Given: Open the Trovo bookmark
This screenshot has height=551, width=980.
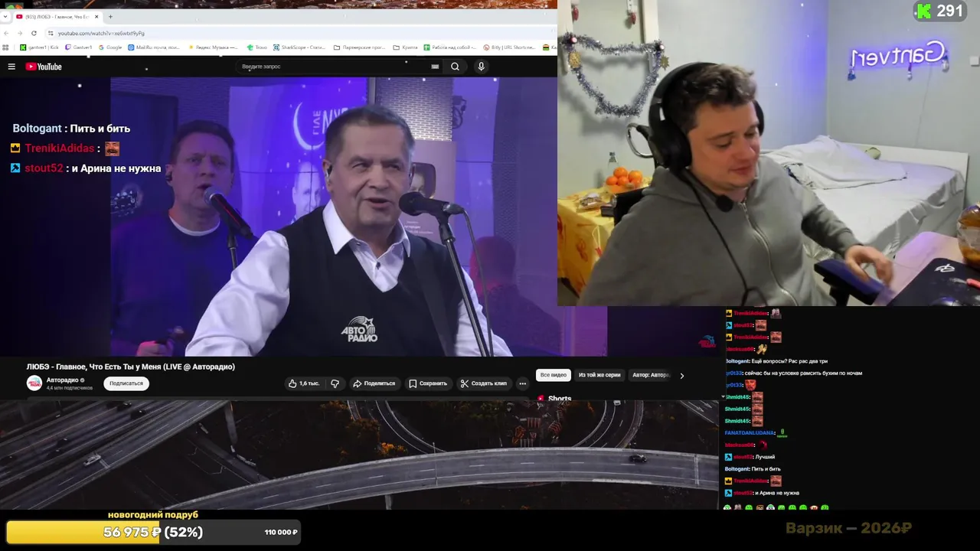Looking at the screenshot, I should point(257,47).
